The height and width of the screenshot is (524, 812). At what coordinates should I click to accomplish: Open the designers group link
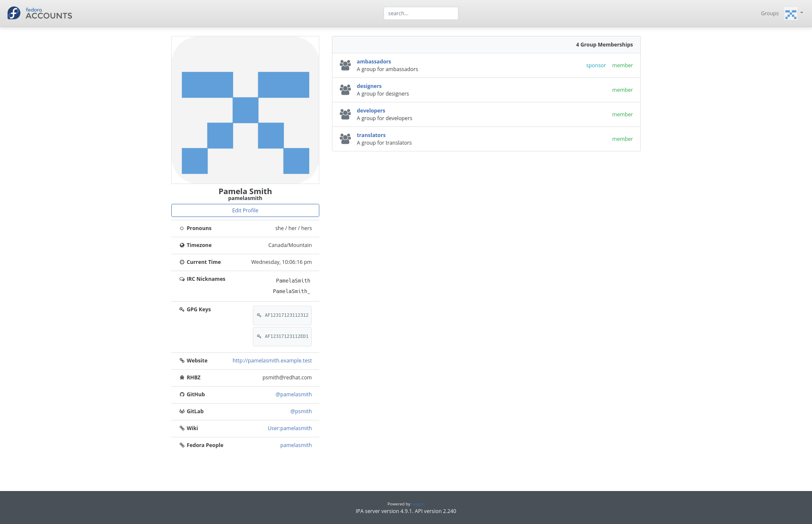(369, 86)
